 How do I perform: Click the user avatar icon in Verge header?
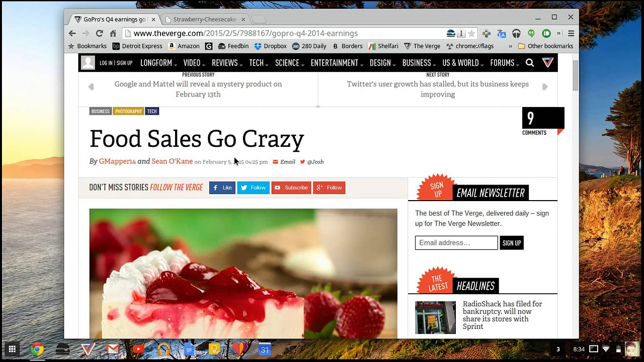pos(88,63)
